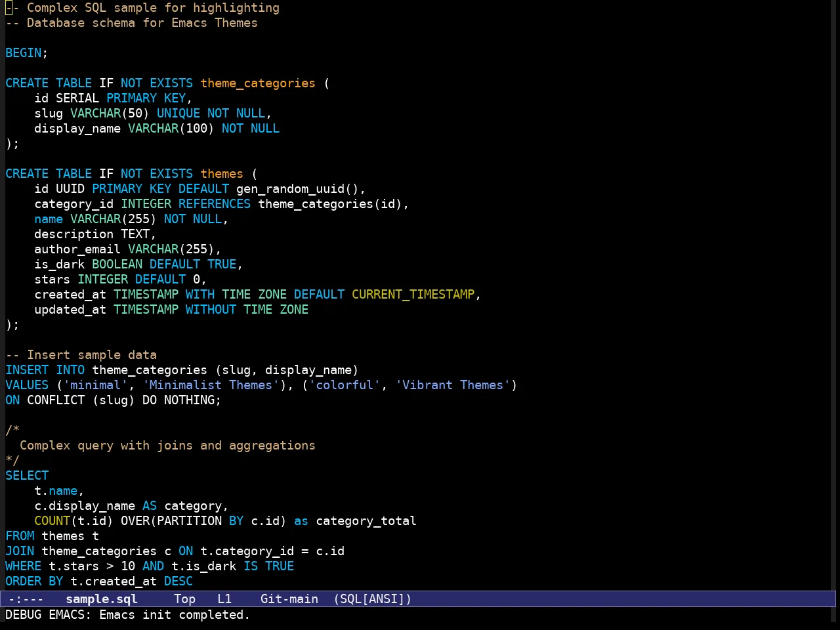The height and width of the screenshot is (630, 840).
Task: Click the (SQL[ANSI]) major mode indicator
Action: point(373,599)
